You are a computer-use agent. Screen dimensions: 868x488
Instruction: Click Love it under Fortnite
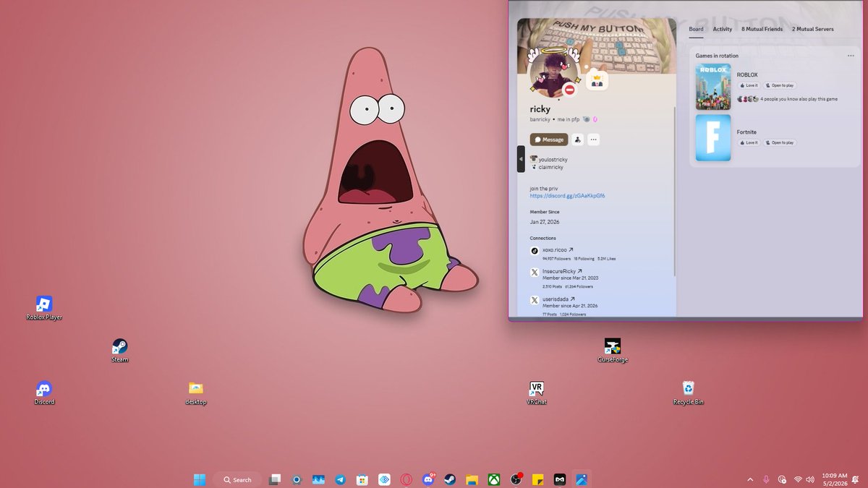click(749, 142)
